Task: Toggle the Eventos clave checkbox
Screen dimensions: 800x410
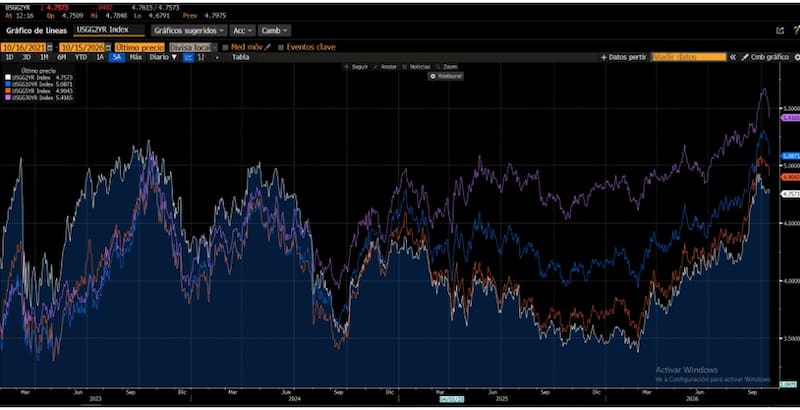Action: click(x=280, y=47)
